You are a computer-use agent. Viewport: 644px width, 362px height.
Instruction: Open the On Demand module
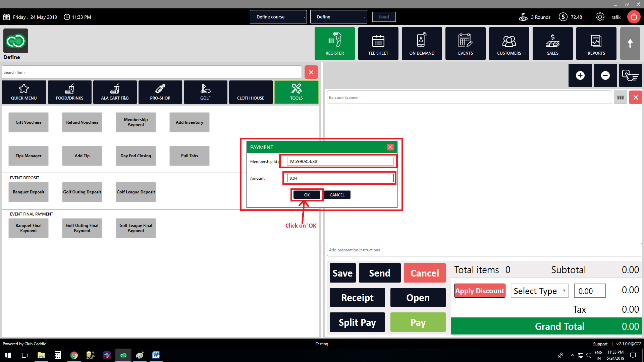pos(422,44)
